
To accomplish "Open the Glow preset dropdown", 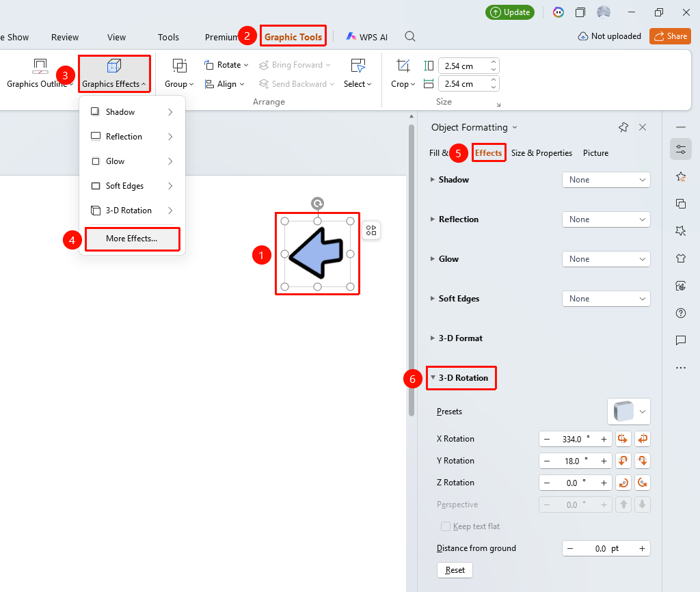I will point(606,259).
